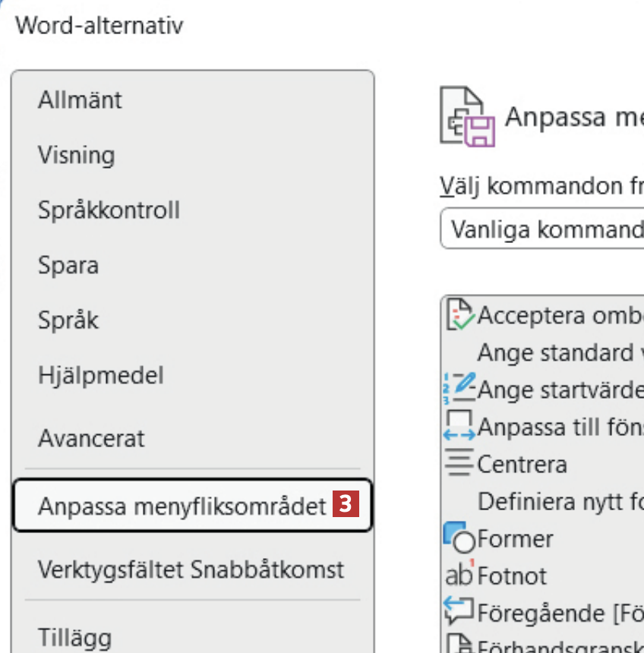Viewport: 644px width, 653px height.
Task: Go to the Språk settings
Action: point(68,320)
